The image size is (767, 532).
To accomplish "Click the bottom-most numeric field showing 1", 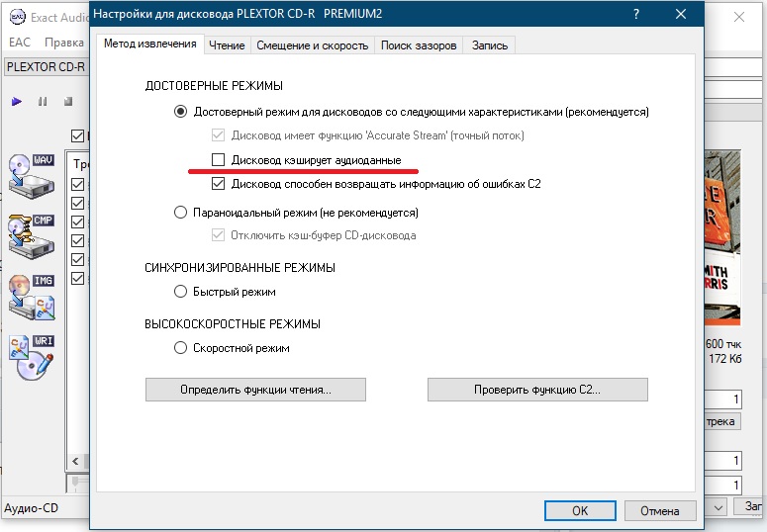I will [x=723, y=486].
